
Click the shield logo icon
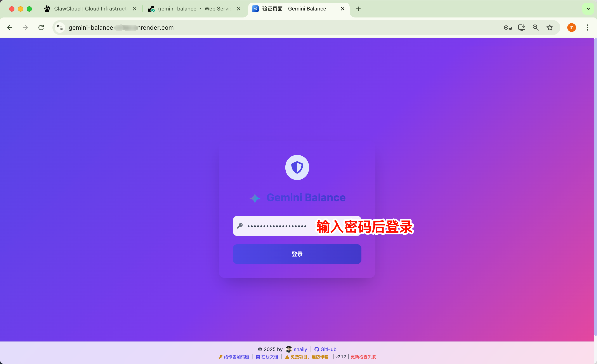click(297, 167)
